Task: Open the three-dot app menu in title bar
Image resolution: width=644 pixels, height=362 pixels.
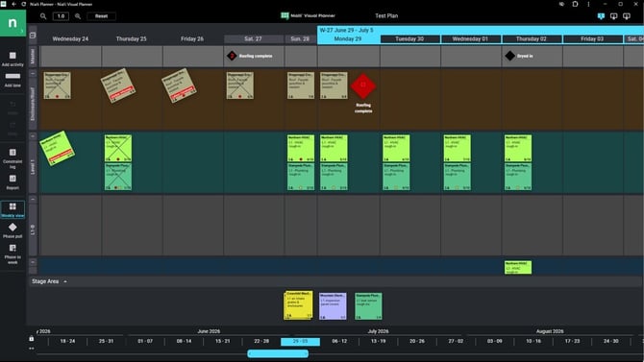Action: tap(588, 4)
